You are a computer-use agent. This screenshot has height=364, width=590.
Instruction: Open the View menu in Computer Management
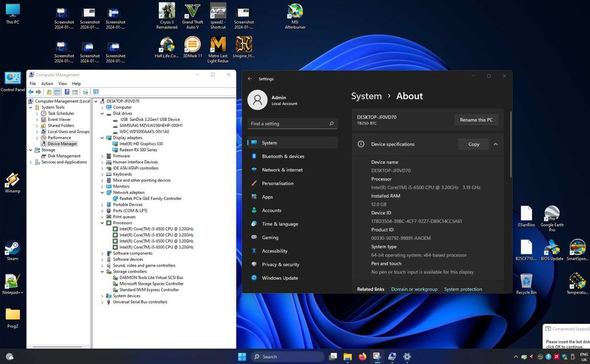pyautogui.click(x=63, y=84)
